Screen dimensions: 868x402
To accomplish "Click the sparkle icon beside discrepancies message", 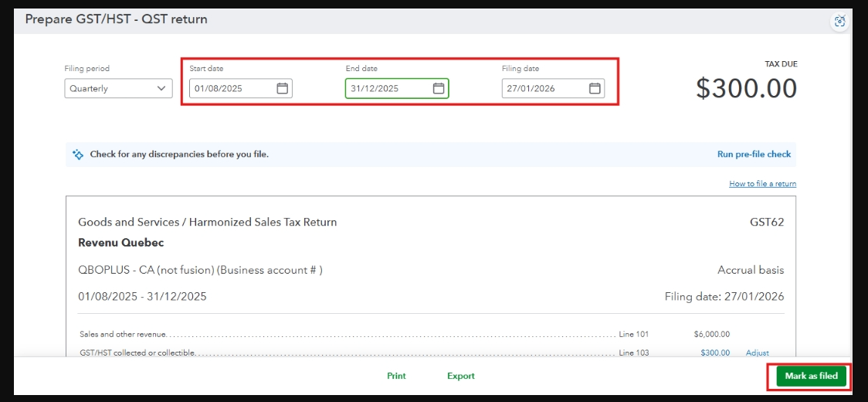I will [78, 154].
